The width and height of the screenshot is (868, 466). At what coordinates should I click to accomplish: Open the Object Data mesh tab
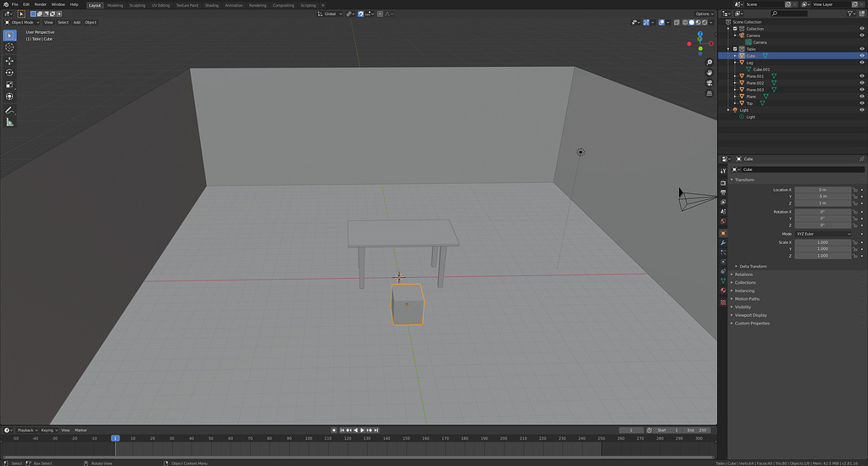coord(723,280)
